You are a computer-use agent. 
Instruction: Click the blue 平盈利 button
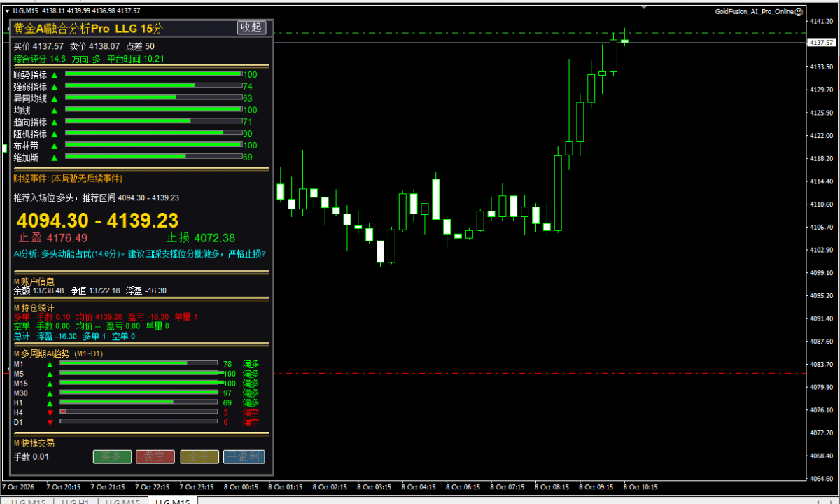pyautogui.click(x=244, y=456)
